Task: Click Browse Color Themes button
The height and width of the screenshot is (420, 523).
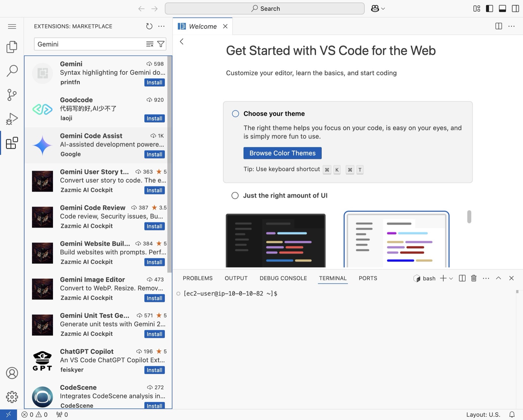Action: coord(282,153)
